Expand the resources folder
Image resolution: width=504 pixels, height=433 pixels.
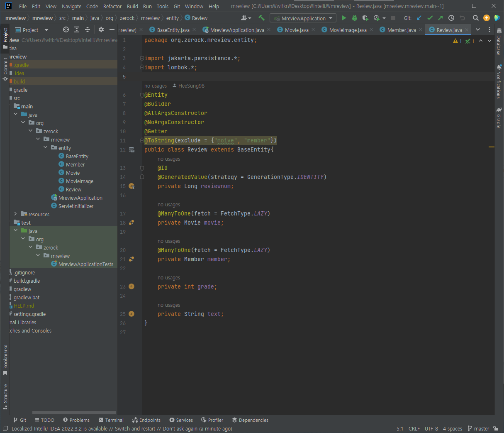16,214
